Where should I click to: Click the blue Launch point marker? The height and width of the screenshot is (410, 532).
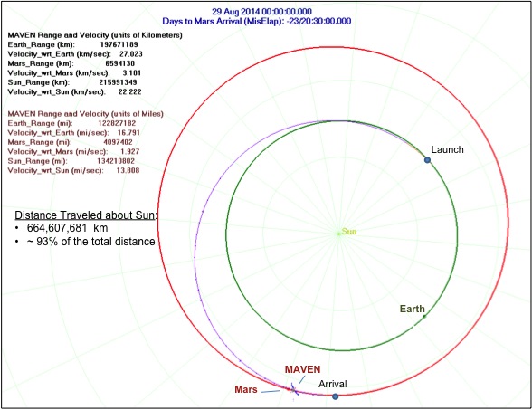pyautogui.click(x=427, y=160)
